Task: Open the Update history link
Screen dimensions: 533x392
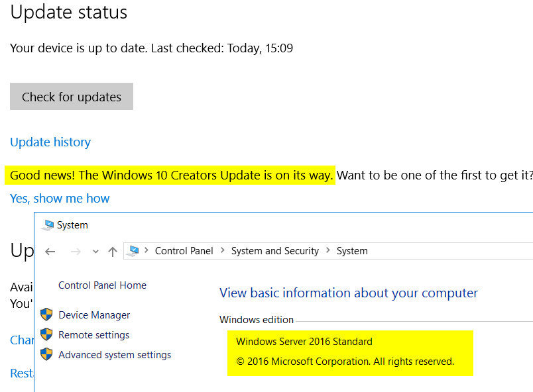Action: [50, 142]
